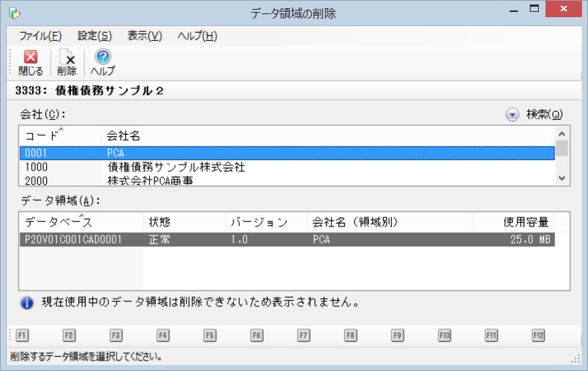Image resolution: width=588 pixels, height=371 pixels.
Task: Sort company list by 会社名 column
Action: (328, 136)
